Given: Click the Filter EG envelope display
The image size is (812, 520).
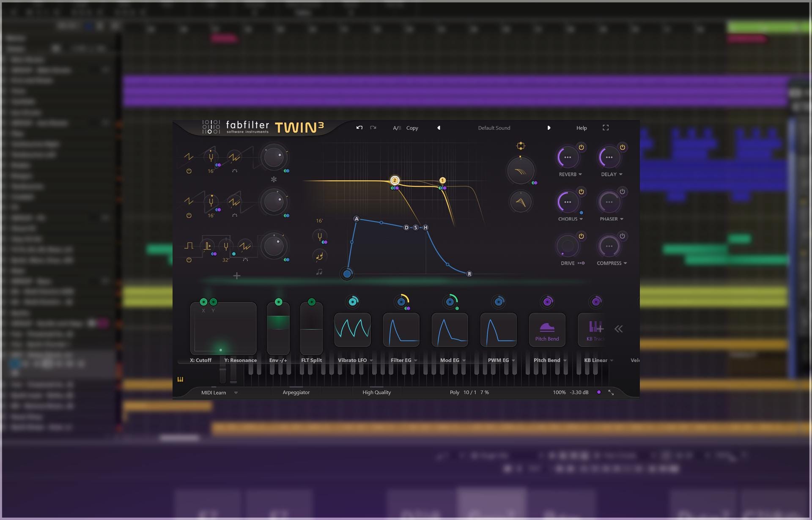Looking at the screenshot, I should point(401,330).
